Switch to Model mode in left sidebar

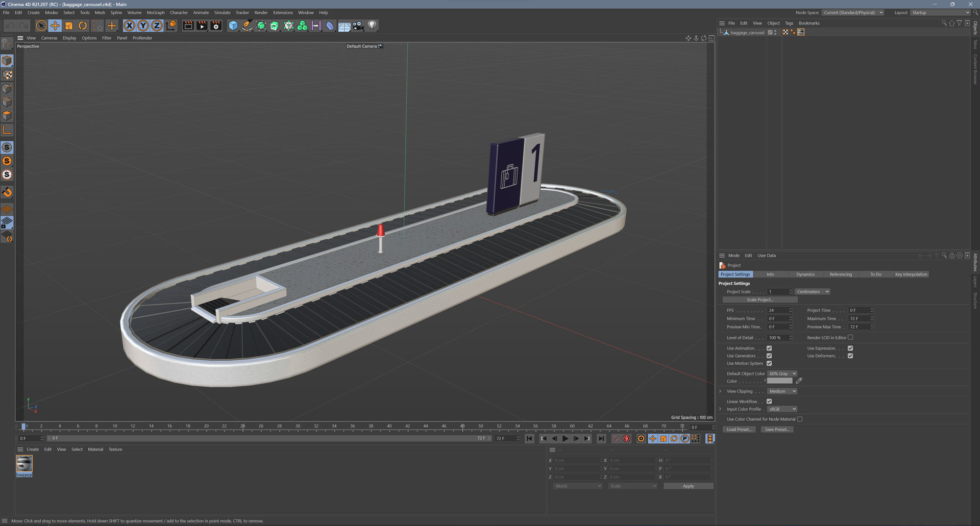pos(7,61)
